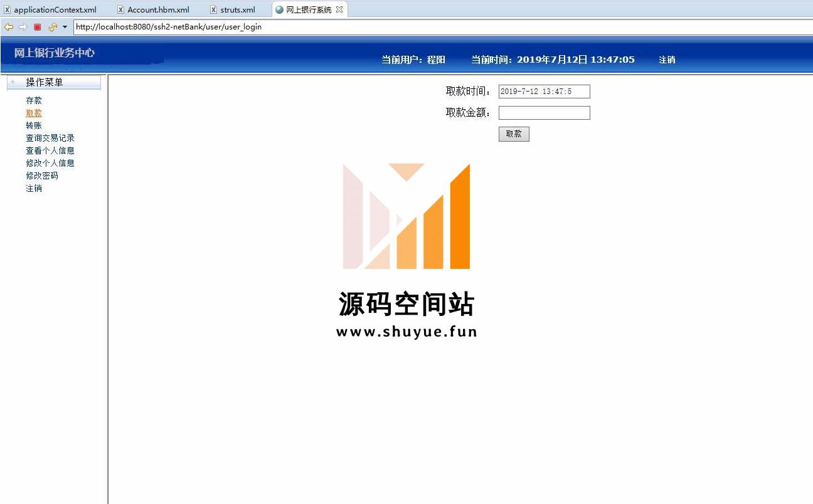The width and height of the screenshot is (813, 504).
Task: Go back in the internal browser
Action: (x=8, y=27)
